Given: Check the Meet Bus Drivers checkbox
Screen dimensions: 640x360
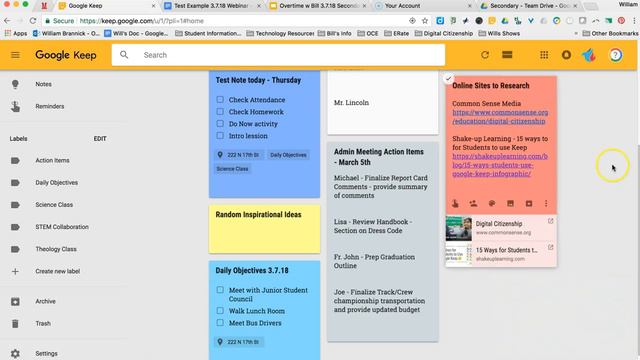Looking at the screenshot, I should [x=220, y=322].
